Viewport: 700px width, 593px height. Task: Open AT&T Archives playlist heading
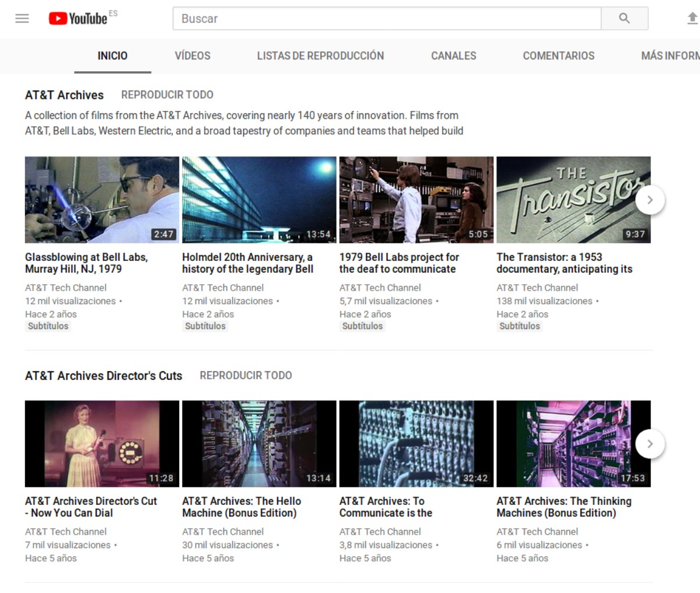tap(64, 95)
